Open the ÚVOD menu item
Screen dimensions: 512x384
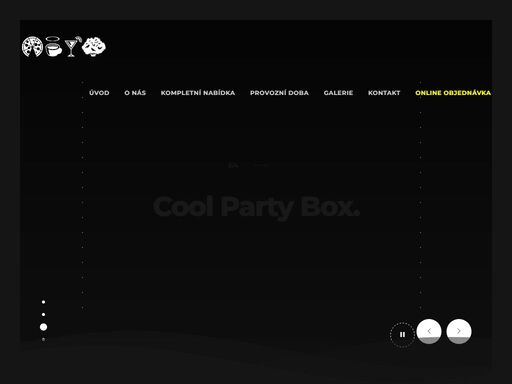(x=99, y=93)
